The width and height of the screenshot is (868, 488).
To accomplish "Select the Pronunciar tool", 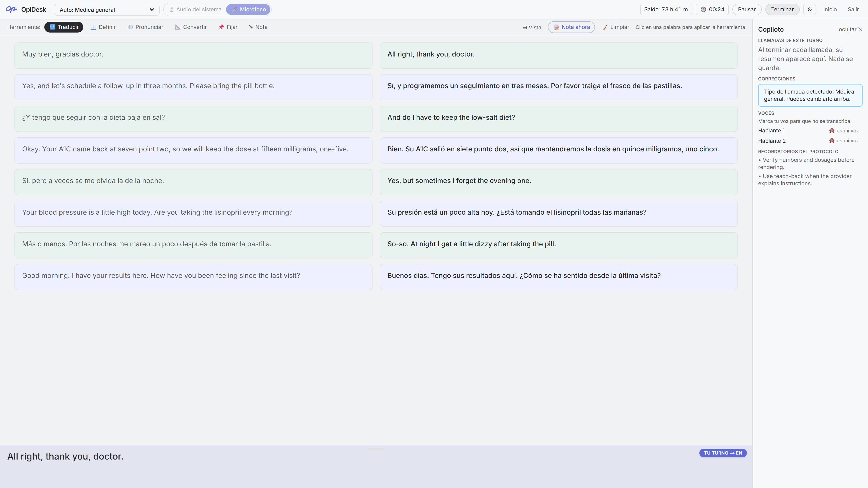I will 145,27.
